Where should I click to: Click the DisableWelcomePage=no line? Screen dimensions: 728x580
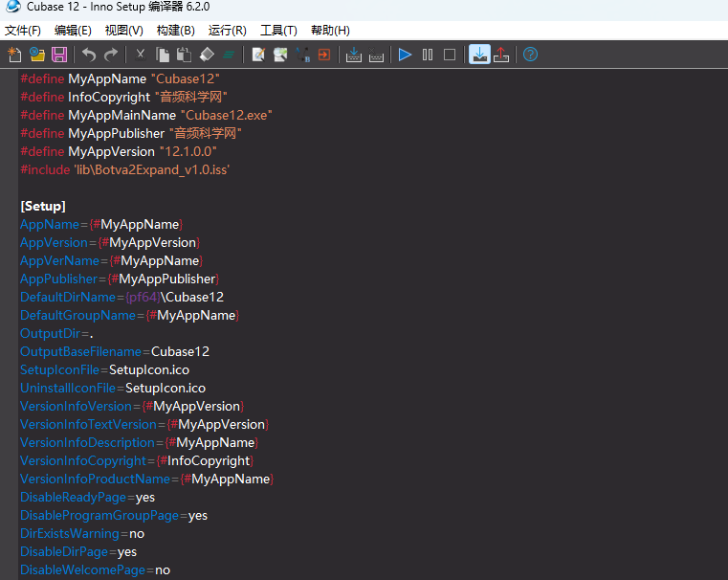point(95,569)
